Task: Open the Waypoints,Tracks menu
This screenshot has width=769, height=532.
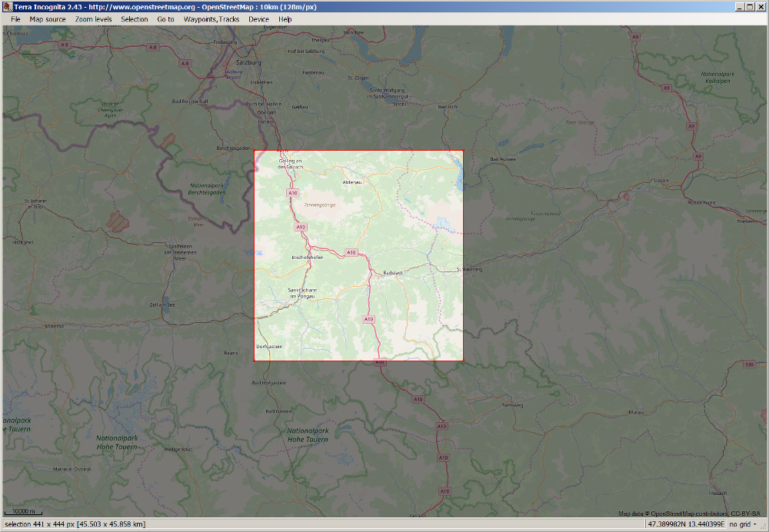Action: (x=211, y=18)
